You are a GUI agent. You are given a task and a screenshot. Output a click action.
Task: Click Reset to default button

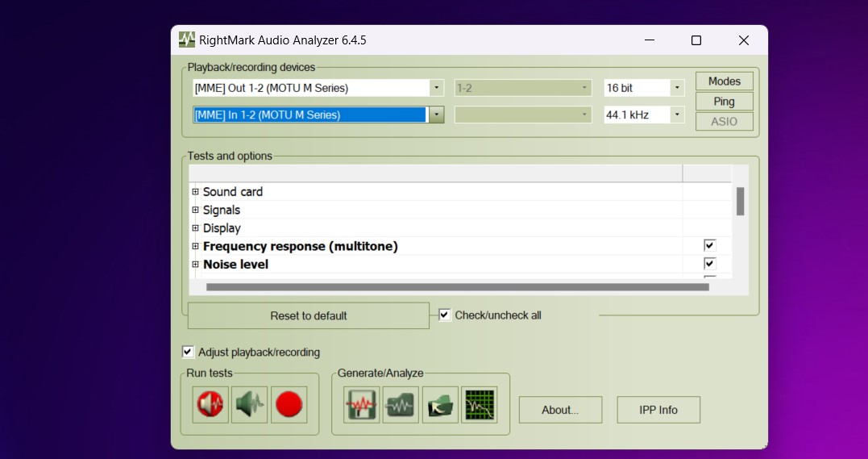(309, 315)
